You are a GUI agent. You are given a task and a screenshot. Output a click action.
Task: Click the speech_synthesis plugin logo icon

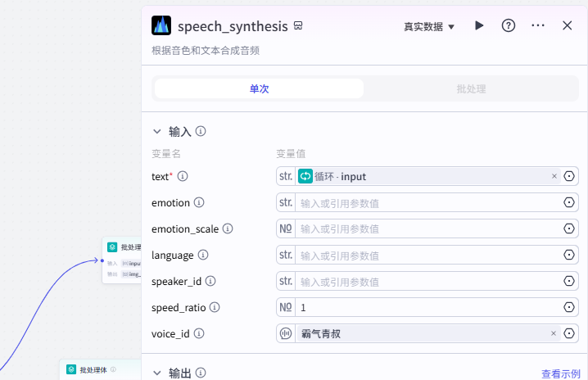click(x=161, y=25)
